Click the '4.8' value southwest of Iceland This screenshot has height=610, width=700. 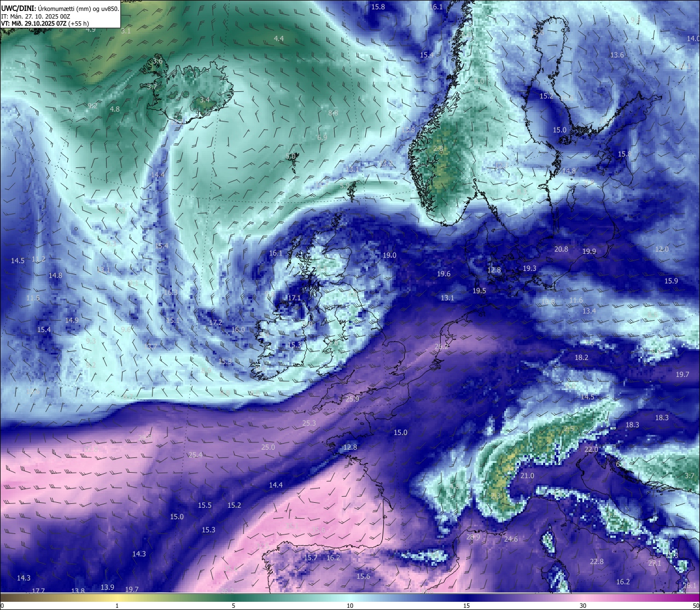115,109
